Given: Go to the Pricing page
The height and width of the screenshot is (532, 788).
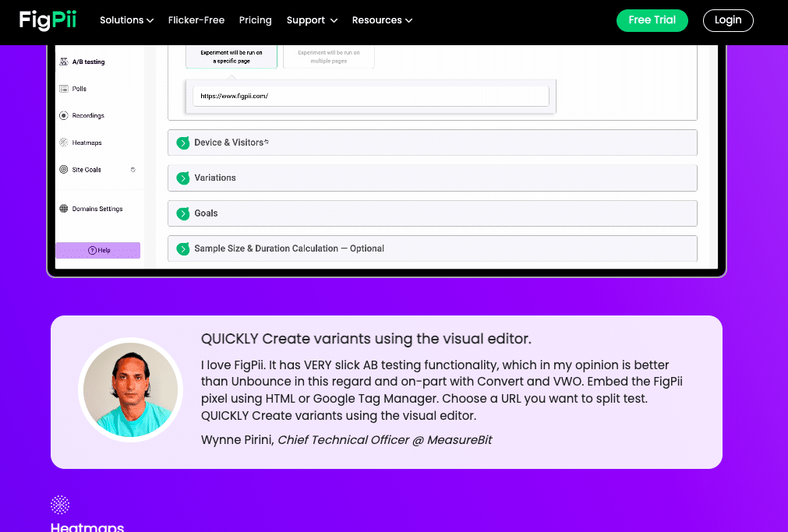Looking at the screenshot, I should tap(256, 20).
